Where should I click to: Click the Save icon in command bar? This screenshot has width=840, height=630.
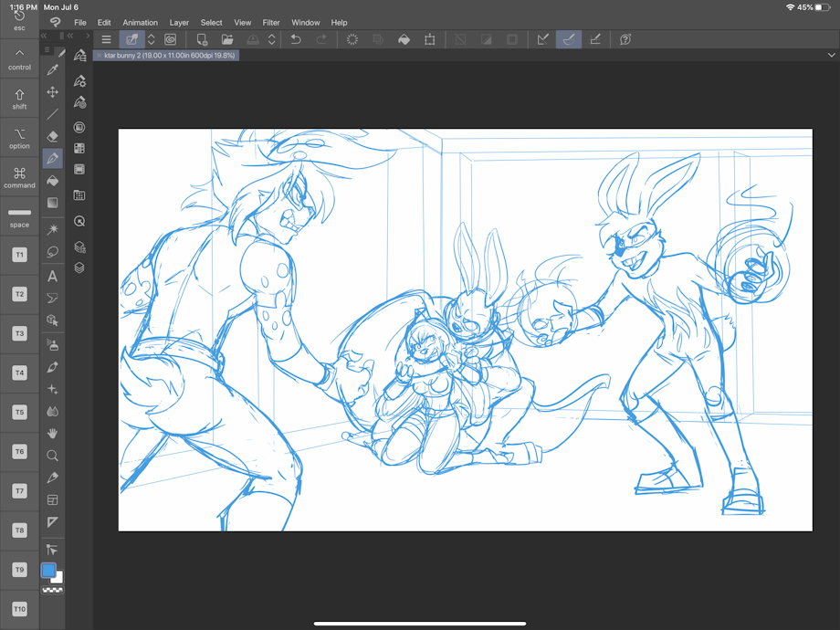(x=253, y=39)
